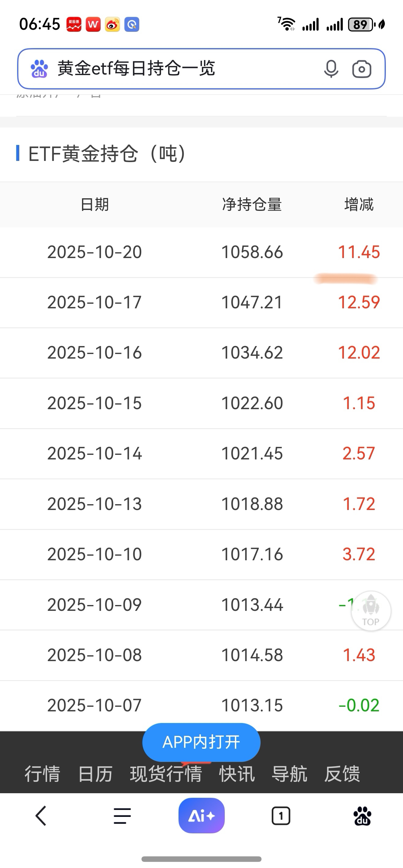Open the 反馈 feedback link
The width and height of the screenshot is (403, 868).
point(342,774)
